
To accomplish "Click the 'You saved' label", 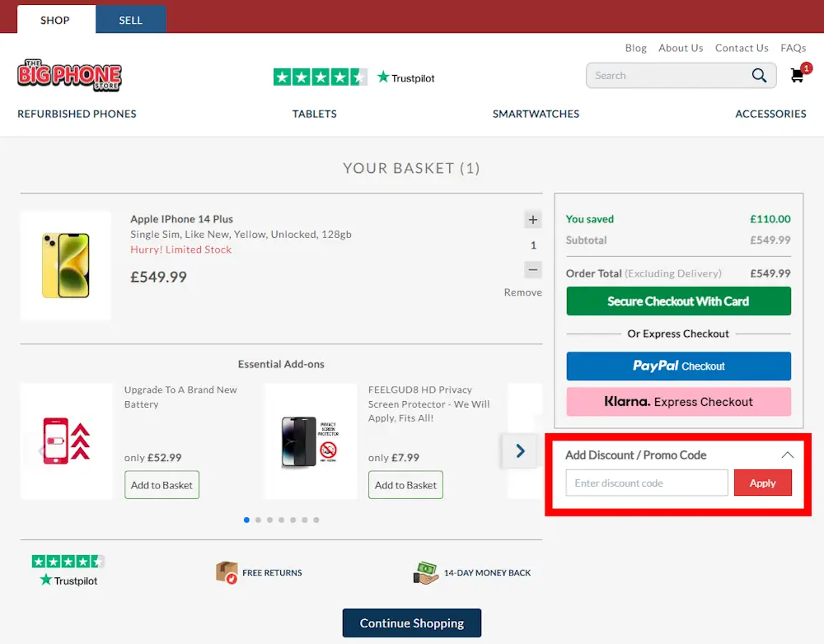I will (590, 219).
